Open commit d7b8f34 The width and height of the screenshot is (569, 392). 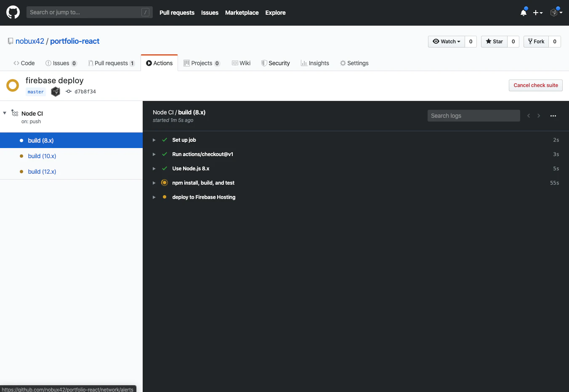pyautogui.click(x=85, y=92)
